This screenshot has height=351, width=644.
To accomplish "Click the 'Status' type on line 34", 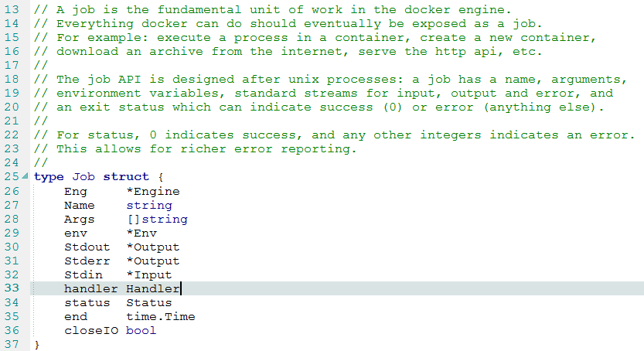I will (149, 302).
